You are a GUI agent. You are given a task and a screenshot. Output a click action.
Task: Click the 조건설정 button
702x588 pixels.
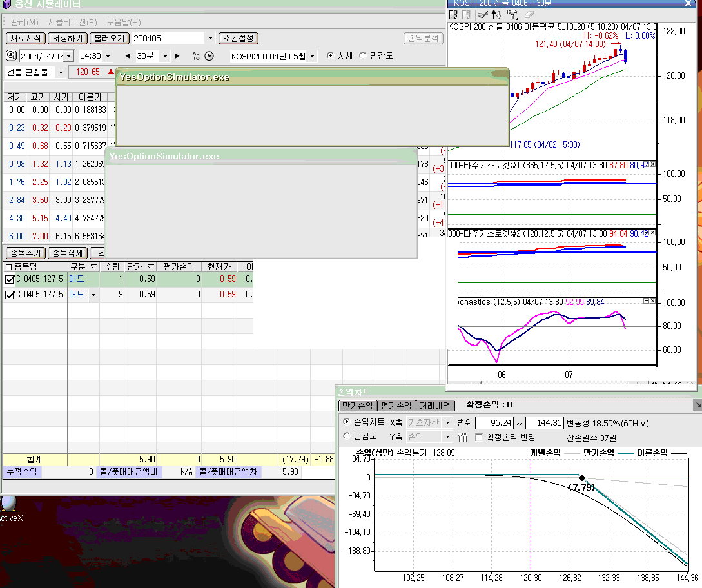[238, 39]
